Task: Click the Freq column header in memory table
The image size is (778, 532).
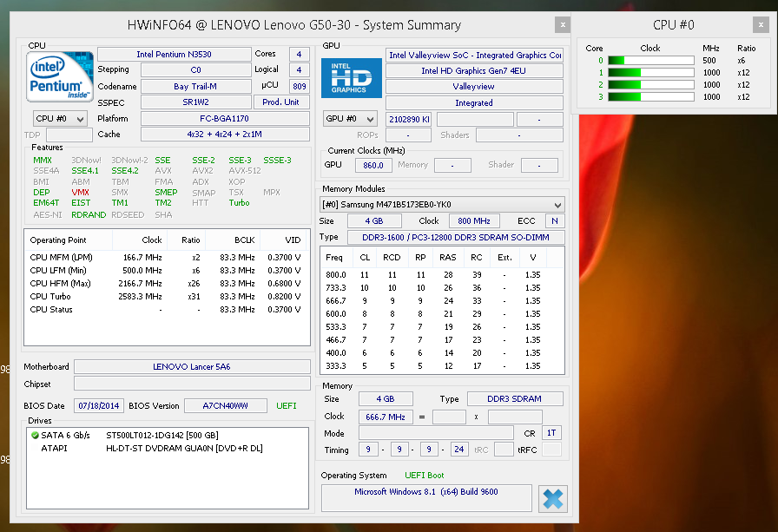Action: [337, 258]
